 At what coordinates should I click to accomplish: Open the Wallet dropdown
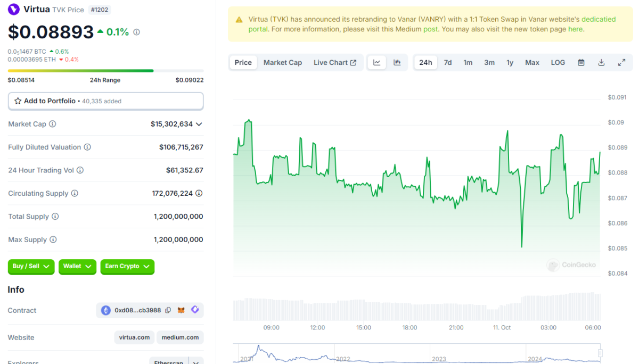[77, 266]
